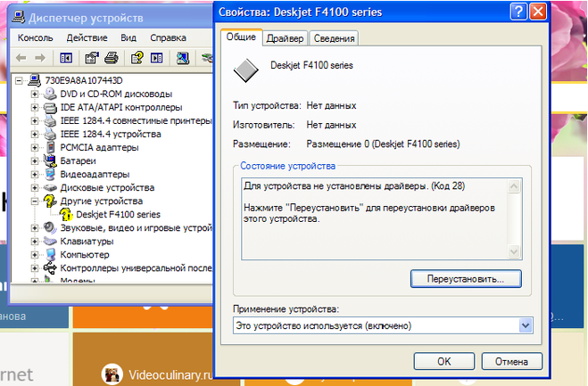This screenshot has height=386, width=588.
Task: Click the Forward arrow toolbar icon
Action: [40, 58]
